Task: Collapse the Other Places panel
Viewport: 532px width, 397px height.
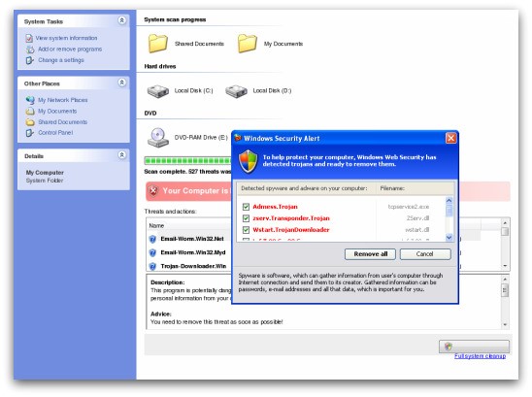Action: (x=121, y=83)
